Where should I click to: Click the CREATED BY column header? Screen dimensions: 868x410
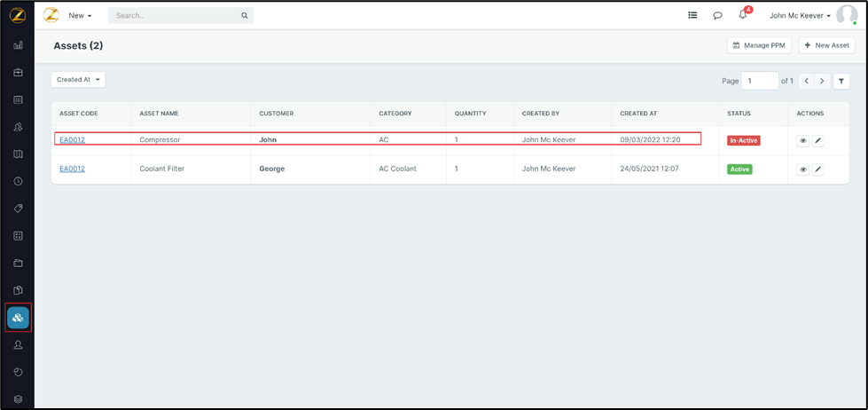540,114
